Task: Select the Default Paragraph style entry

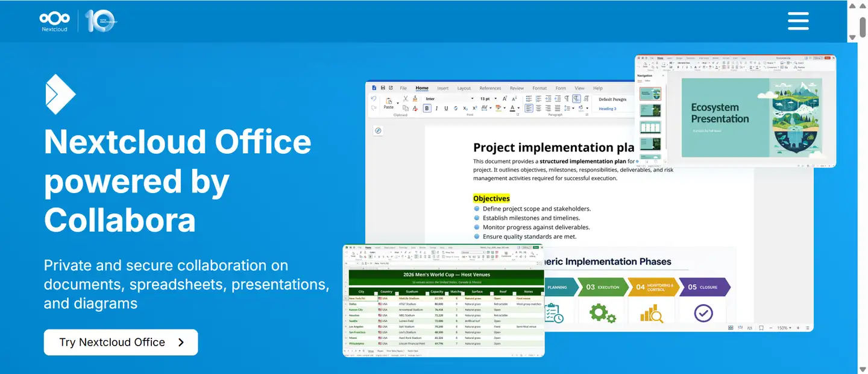Action: (612, 99)
